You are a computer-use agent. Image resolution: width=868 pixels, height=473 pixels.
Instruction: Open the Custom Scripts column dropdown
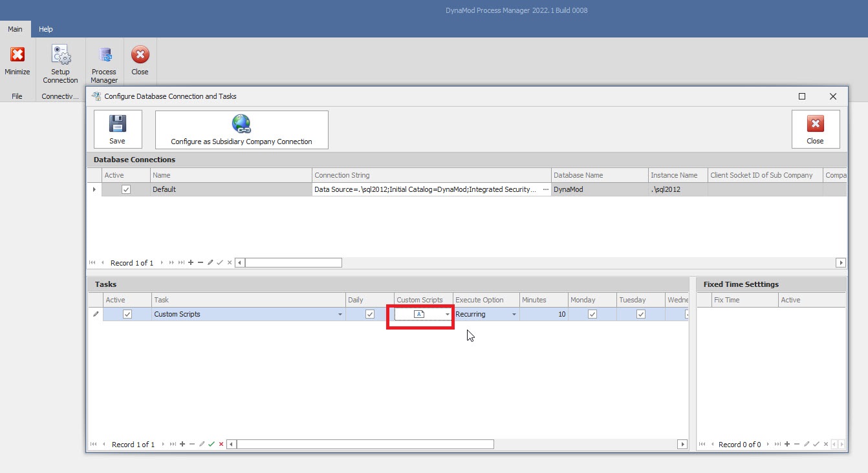447,315
